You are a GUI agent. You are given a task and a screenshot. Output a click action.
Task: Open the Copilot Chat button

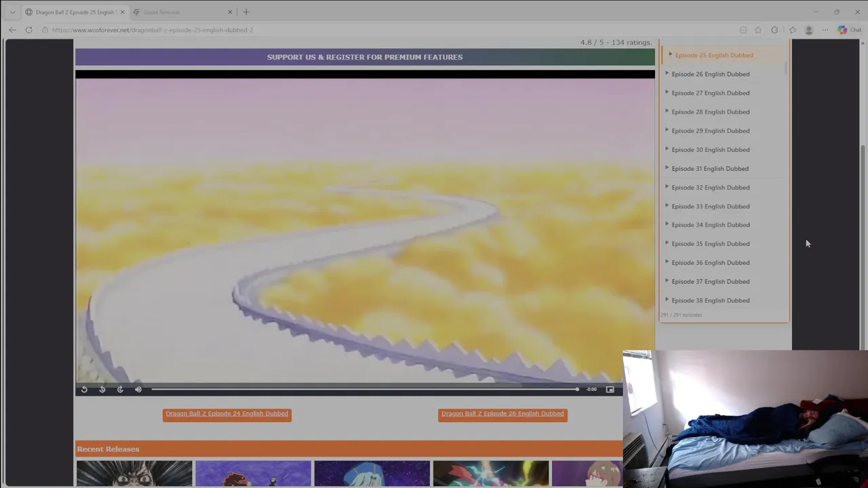pos(849,30)
